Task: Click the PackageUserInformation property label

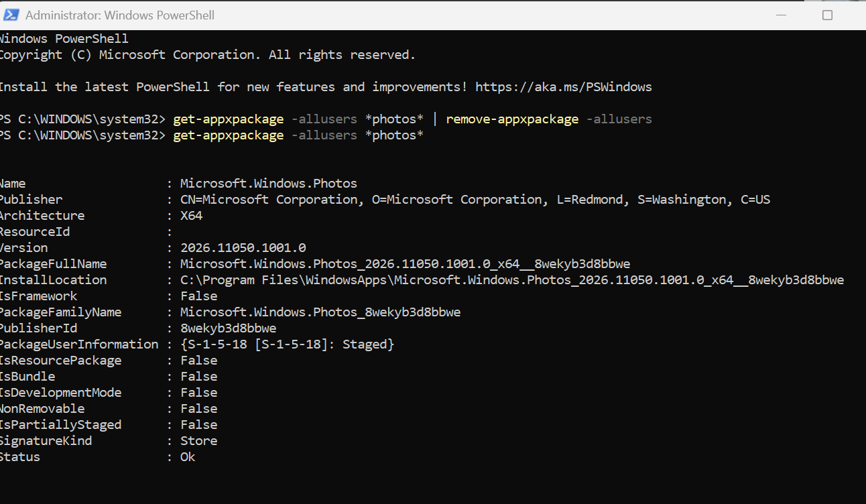Action: pos(79,344)
